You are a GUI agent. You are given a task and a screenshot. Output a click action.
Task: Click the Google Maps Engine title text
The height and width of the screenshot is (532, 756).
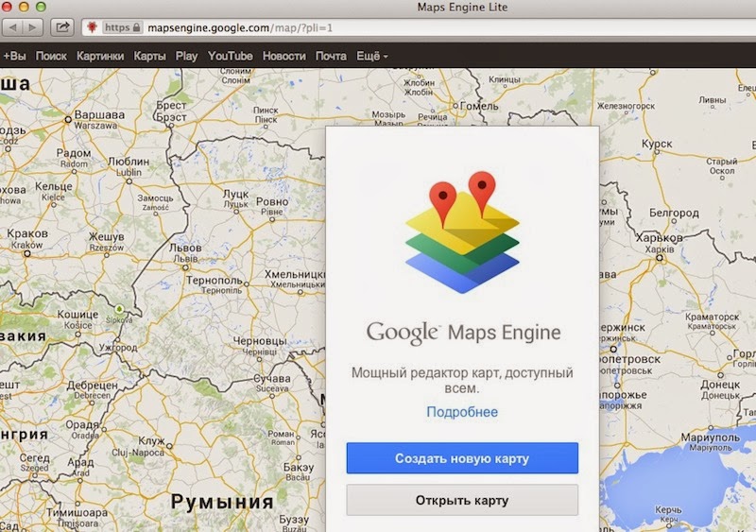[463, 333]
